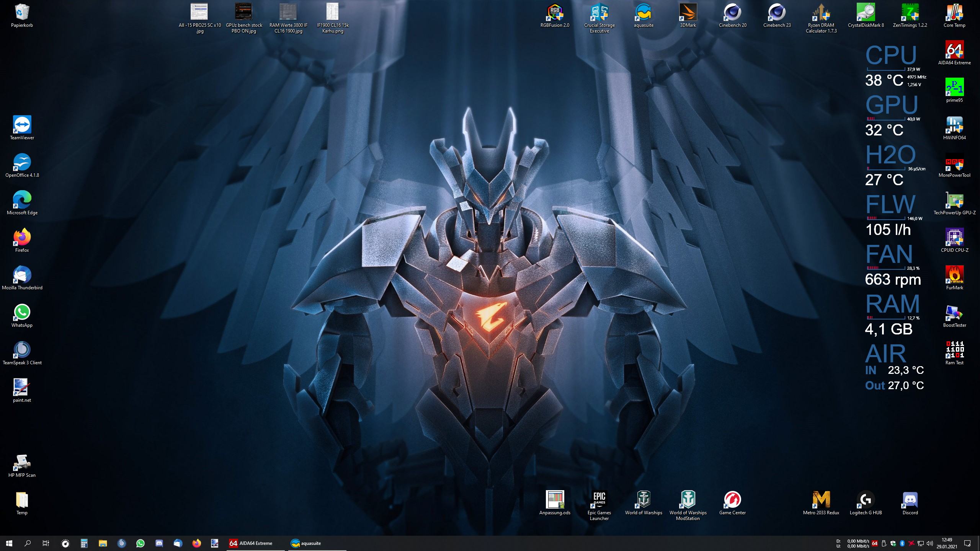Open the Game Center desktop shortcut

732,503
